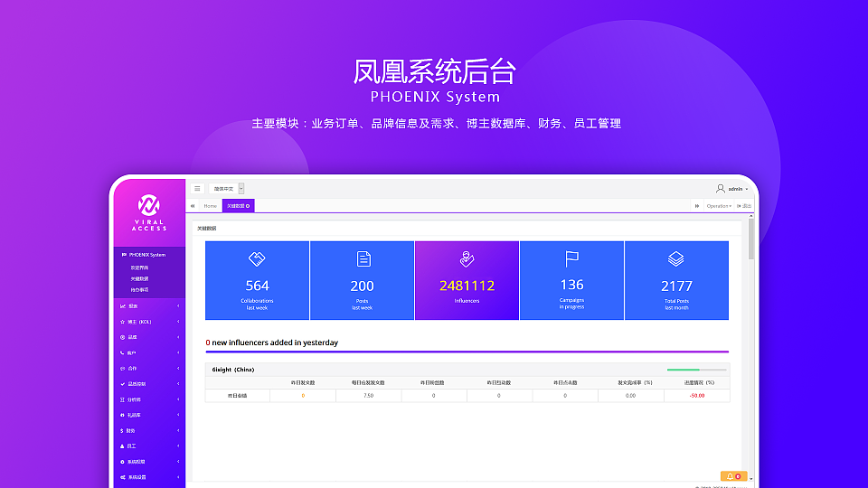Click the handshake icon of 合作 menu

coord(122,368)
